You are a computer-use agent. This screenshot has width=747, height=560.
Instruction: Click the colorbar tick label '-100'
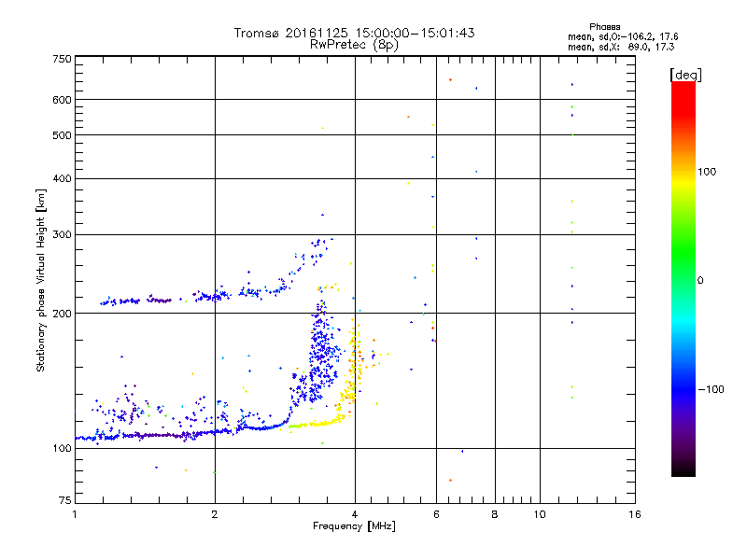pos(711,389)
